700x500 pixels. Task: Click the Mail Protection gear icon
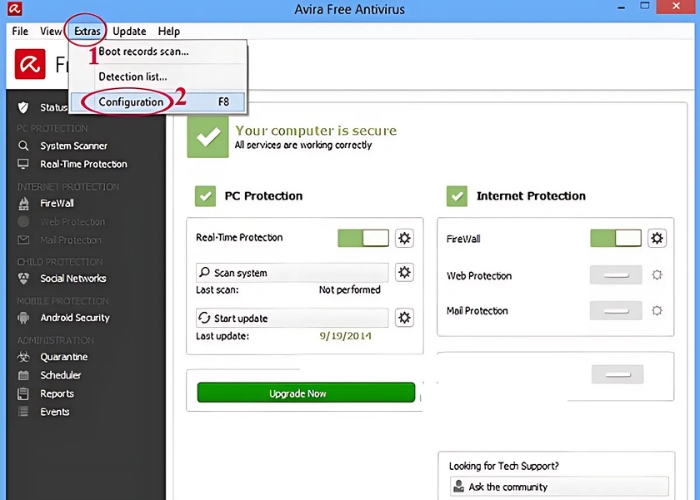[657, 311]
